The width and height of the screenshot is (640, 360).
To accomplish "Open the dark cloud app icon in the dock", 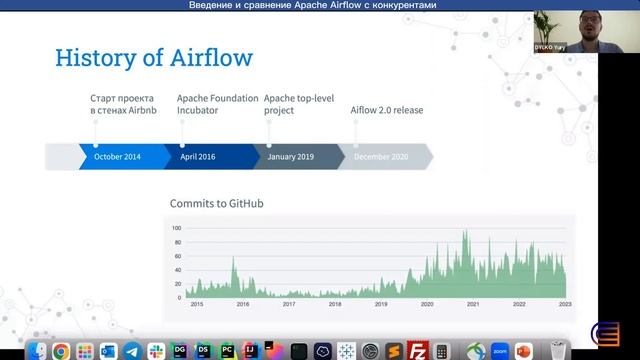I will pos(322,351).
